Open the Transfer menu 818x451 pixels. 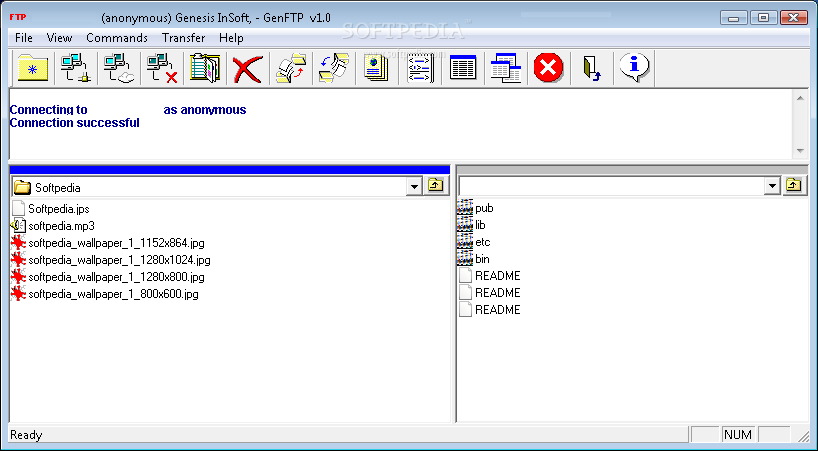click(x=183, y=38)
